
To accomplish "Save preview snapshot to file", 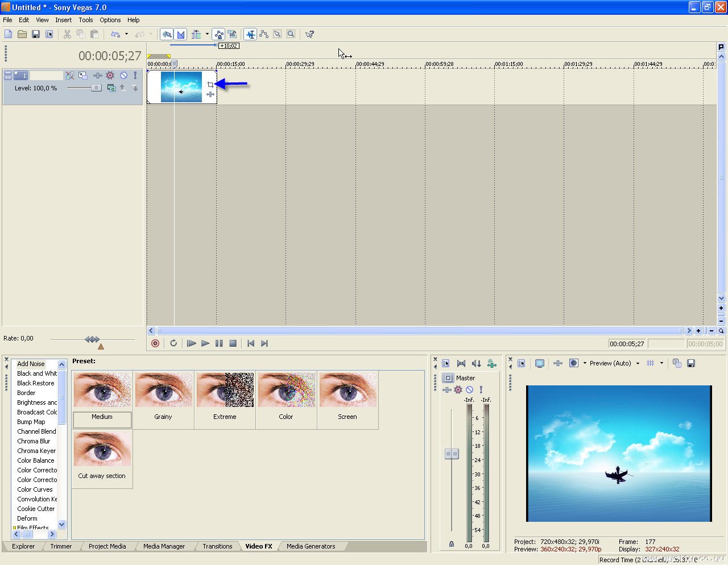I will pyautogui.click(x=691, y=363).
